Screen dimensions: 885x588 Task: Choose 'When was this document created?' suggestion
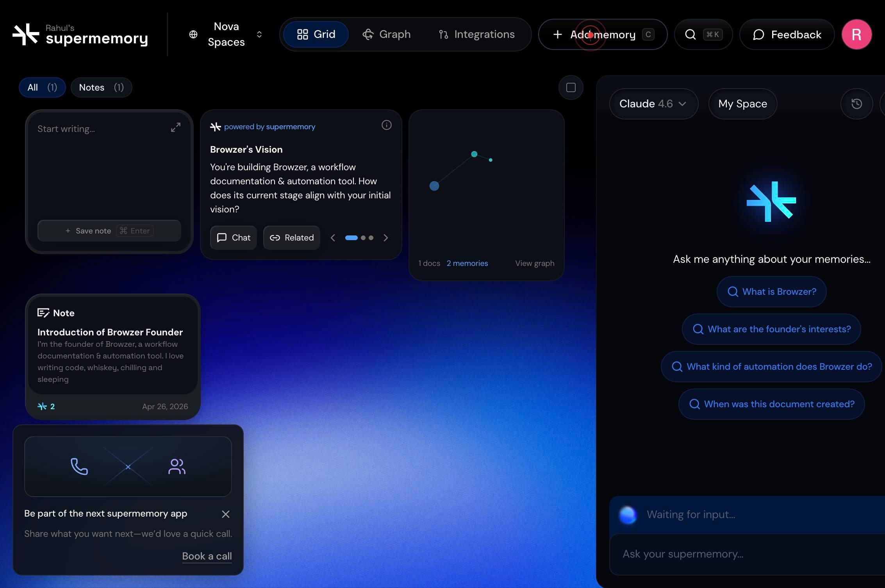(771, 404)
